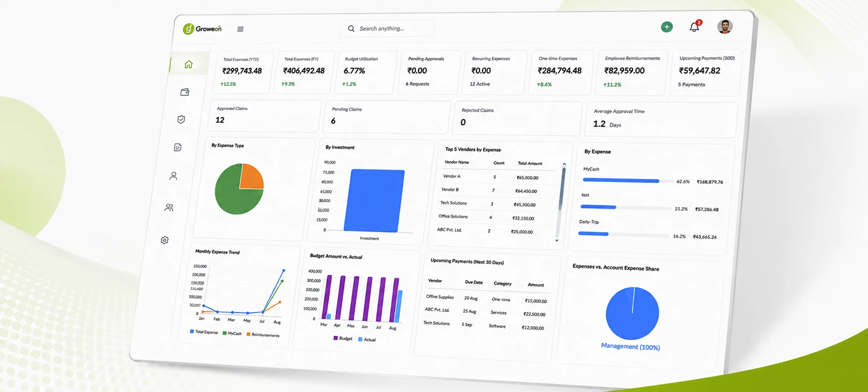Screen dimensions: 868x392
Task: Select the Vendor A row
Action: point(498,177)
